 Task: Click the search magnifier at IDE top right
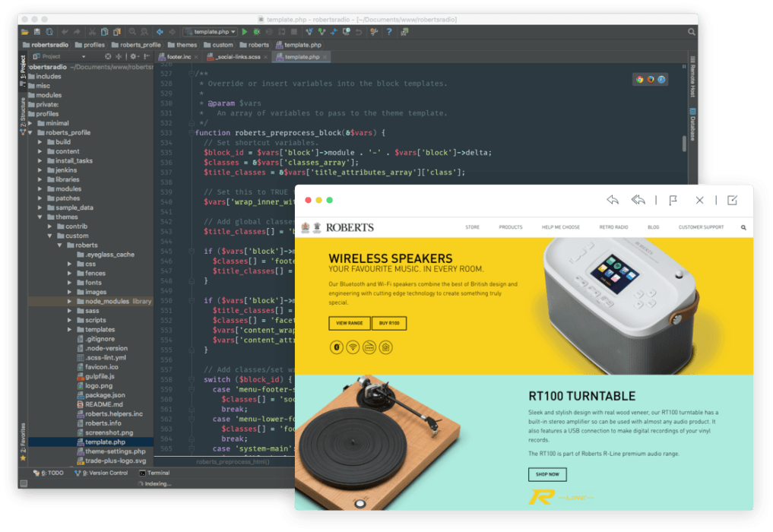[692, 32]
